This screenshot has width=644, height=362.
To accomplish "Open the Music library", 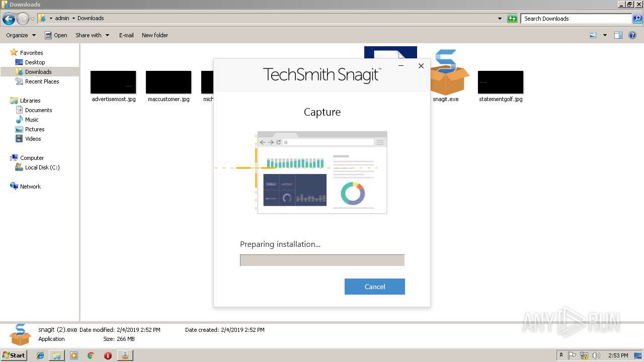I will 32,120.
